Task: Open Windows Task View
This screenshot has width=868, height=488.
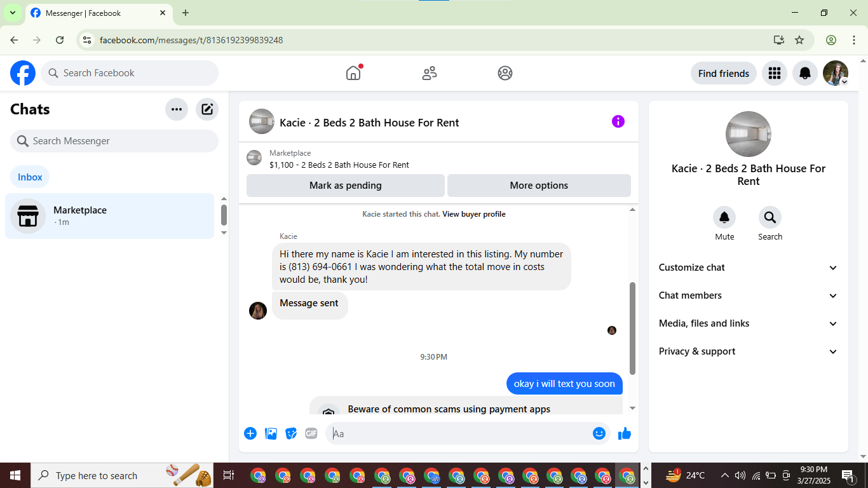Action: [229, 475]
